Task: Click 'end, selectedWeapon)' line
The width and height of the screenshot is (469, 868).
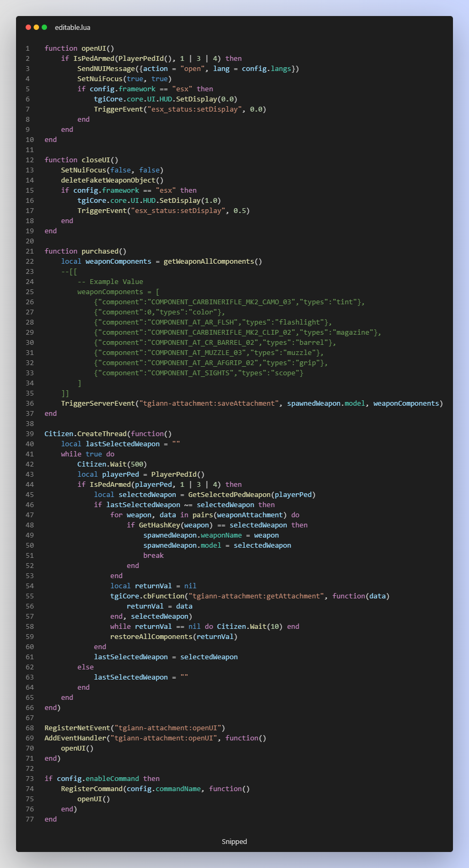Action: pyautogui.click(x=151, y=617)
